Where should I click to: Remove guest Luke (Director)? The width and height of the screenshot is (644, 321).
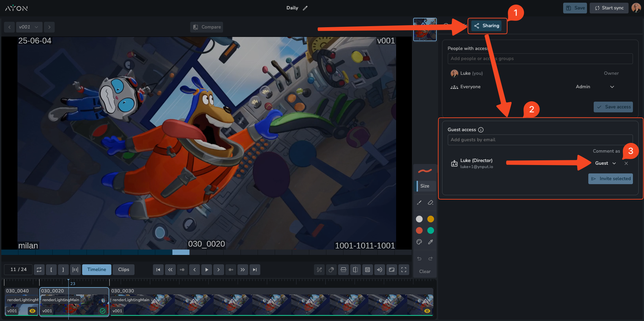(626, 163)
